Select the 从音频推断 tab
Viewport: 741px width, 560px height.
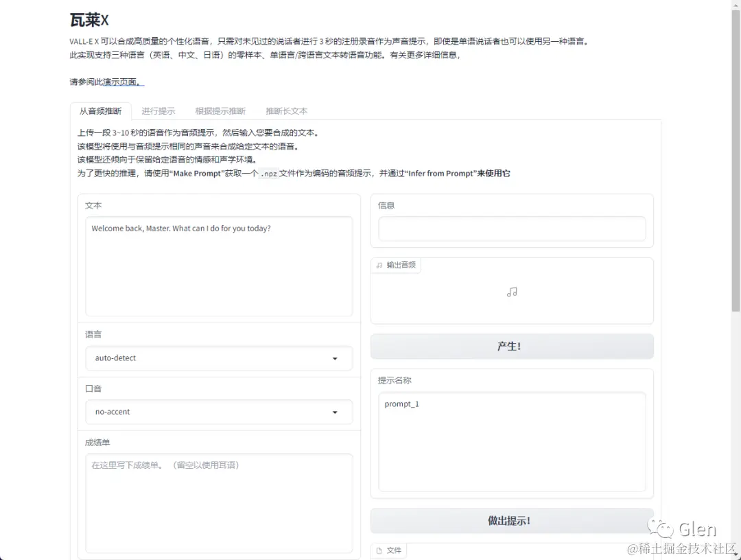[x=101, y=111]
